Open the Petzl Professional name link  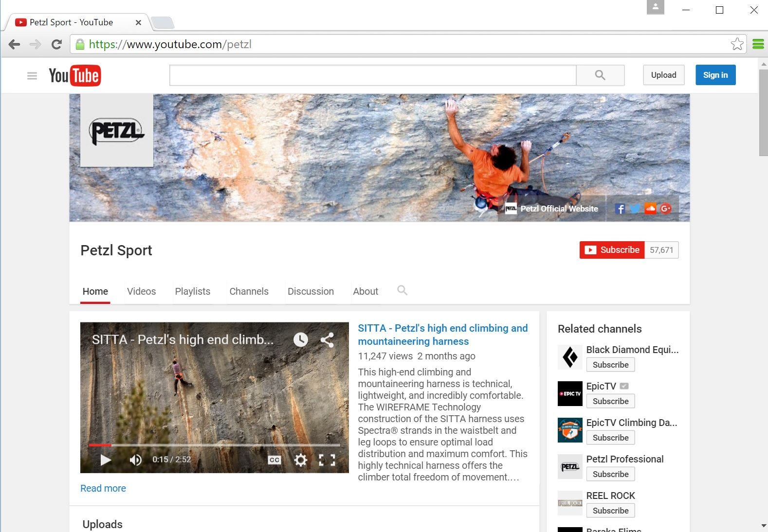point(625,459)
